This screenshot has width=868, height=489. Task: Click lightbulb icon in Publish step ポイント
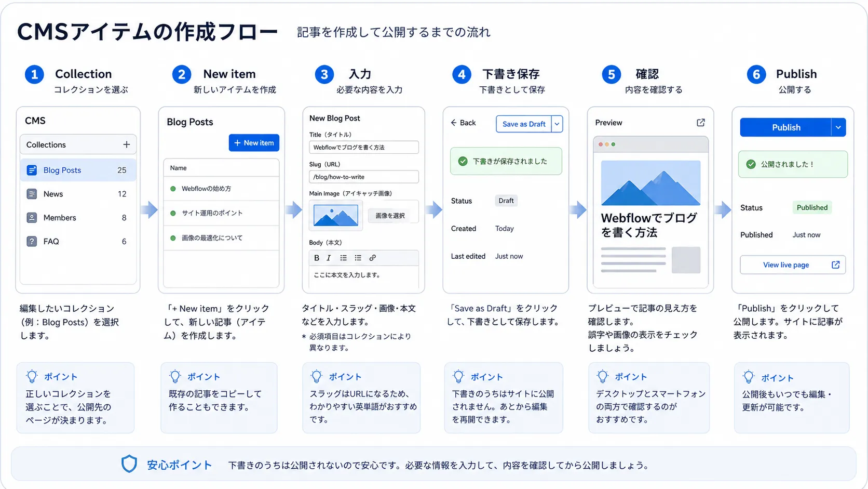point(749,377)
